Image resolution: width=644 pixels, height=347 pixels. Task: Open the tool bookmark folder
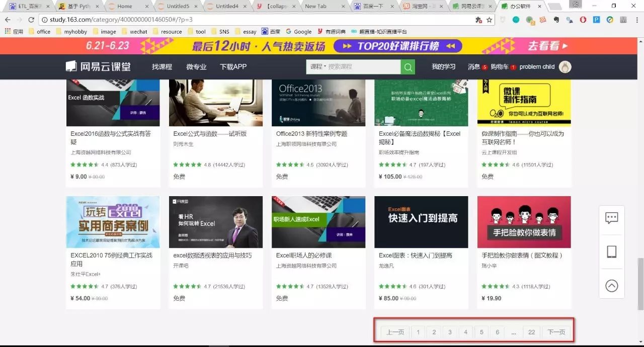click(x=196, y=31)
